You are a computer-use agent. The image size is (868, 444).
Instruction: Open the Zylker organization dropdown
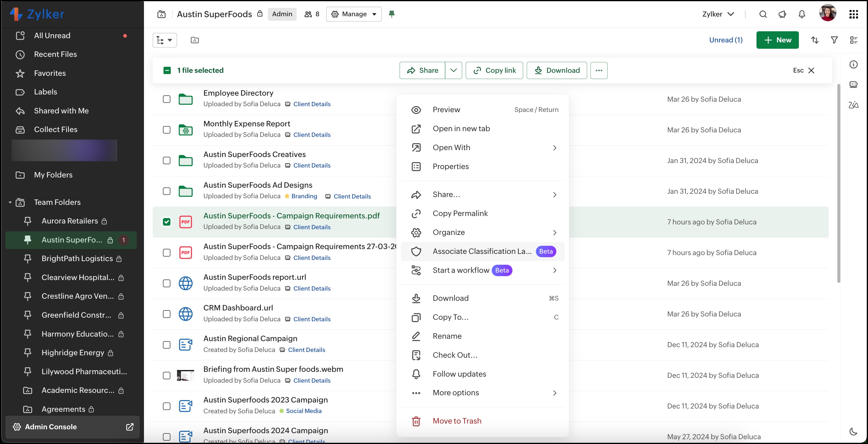[718, 14]
